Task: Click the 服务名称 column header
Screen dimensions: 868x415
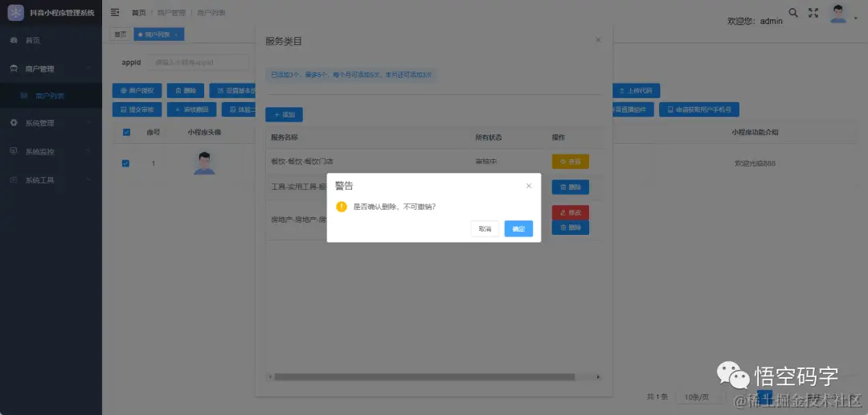Action: point(284,138)
